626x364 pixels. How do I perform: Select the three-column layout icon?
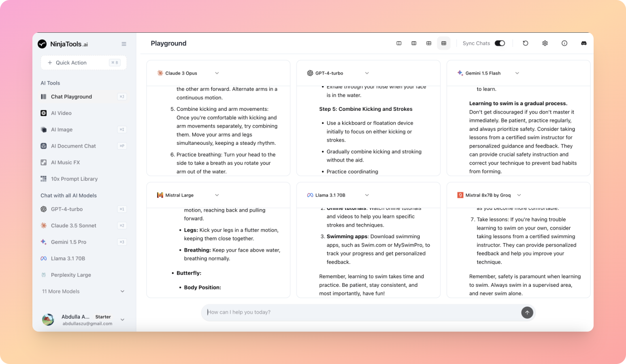tap(414, 43)
